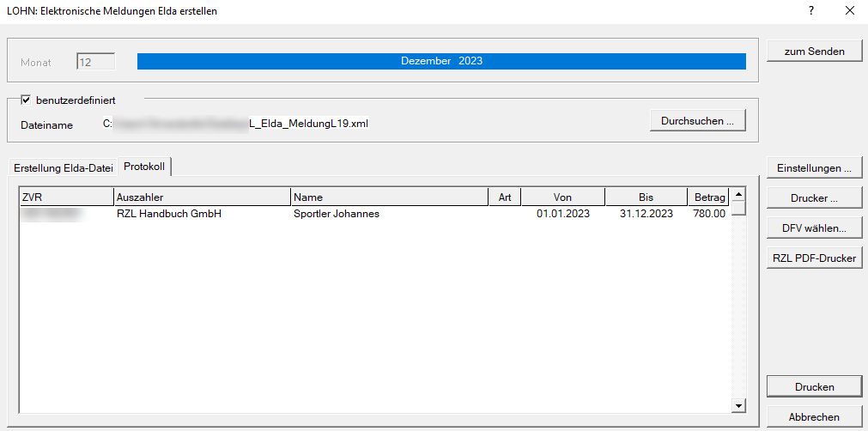Cancel with the Abbrechen button
868x431 pixels.
click(814, 417)
